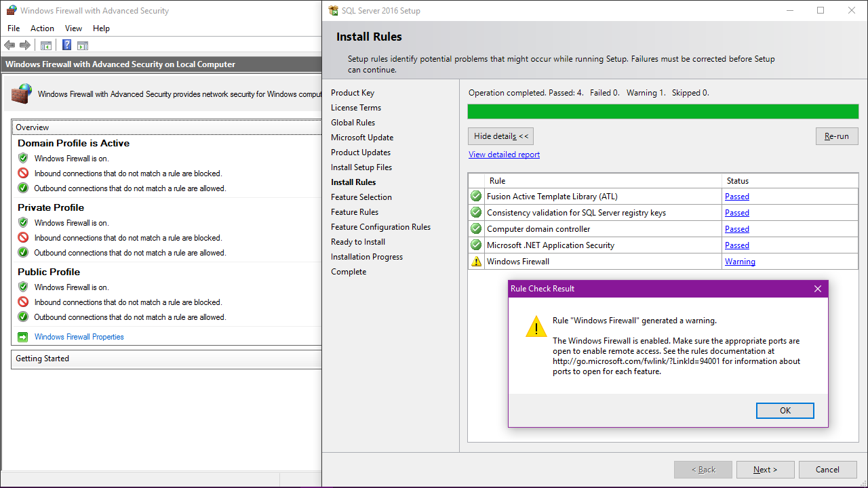The image size is (868, 488).
Task: Open the Help menu
Action: (101, 28)
